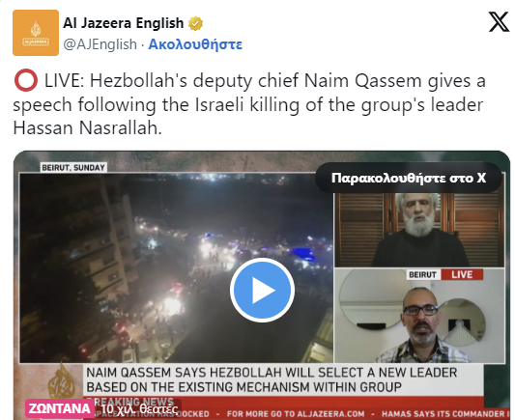
Task: Click the 10 χιλ. θεατές viewer count
Action: pyautogui.click(x=139, y=409)
